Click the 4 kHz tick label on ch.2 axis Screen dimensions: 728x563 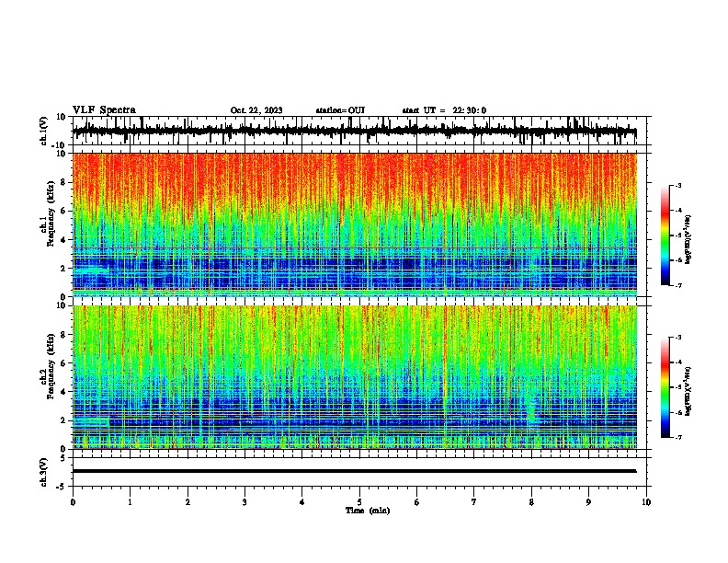pos(63,392)
